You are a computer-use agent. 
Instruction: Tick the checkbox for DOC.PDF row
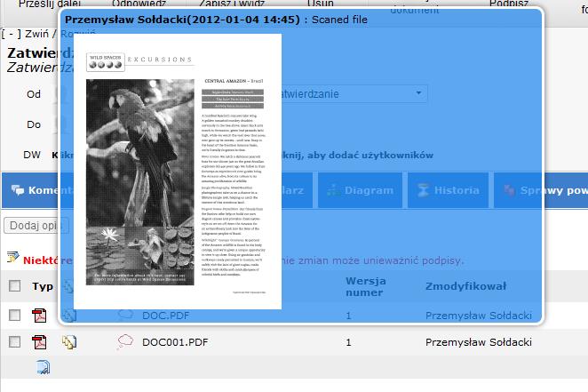(x=14, y=315)
